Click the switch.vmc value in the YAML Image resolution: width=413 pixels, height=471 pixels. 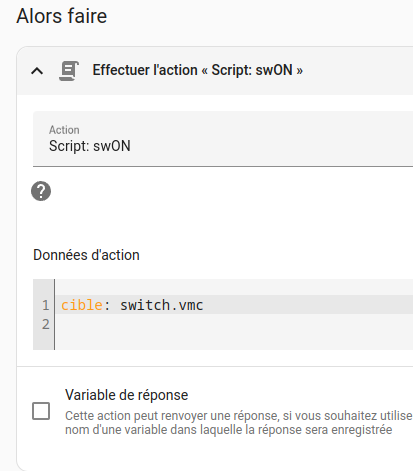(x=162, y=305)
